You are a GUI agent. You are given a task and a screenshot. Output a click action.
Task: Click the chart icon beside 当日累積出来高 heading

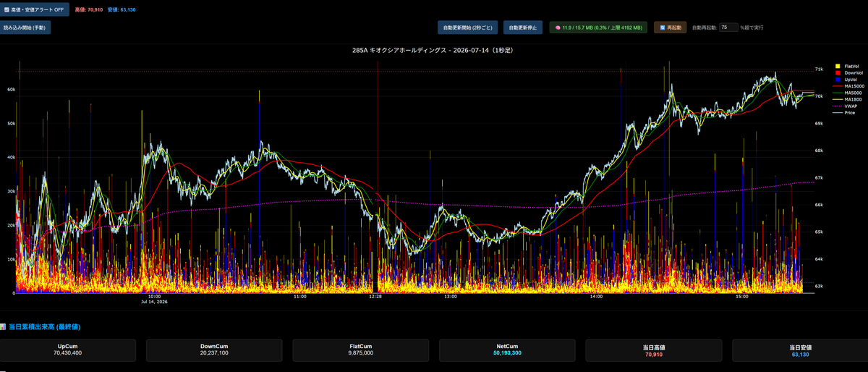click(x=4, y=327)
